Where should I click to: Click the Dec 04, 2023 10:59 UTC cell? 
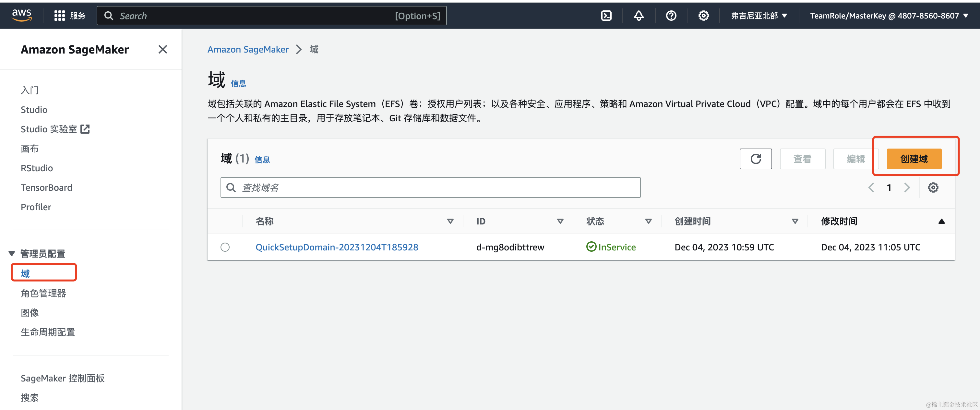[724, 247]
